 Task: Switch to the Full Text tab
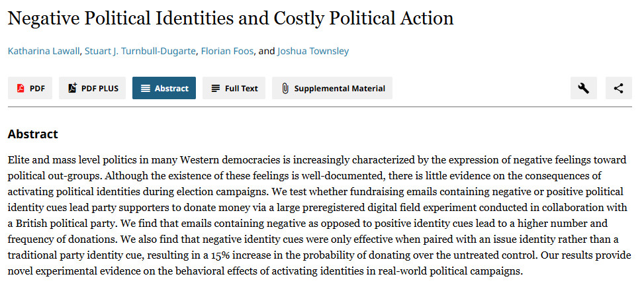coord(234,88)
